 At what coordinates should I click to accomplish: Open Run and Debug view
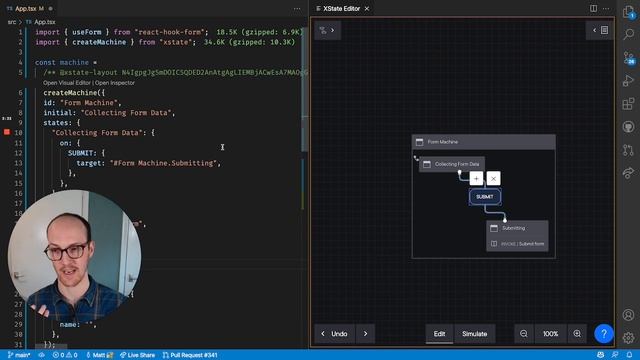click(x=629, y=80)
